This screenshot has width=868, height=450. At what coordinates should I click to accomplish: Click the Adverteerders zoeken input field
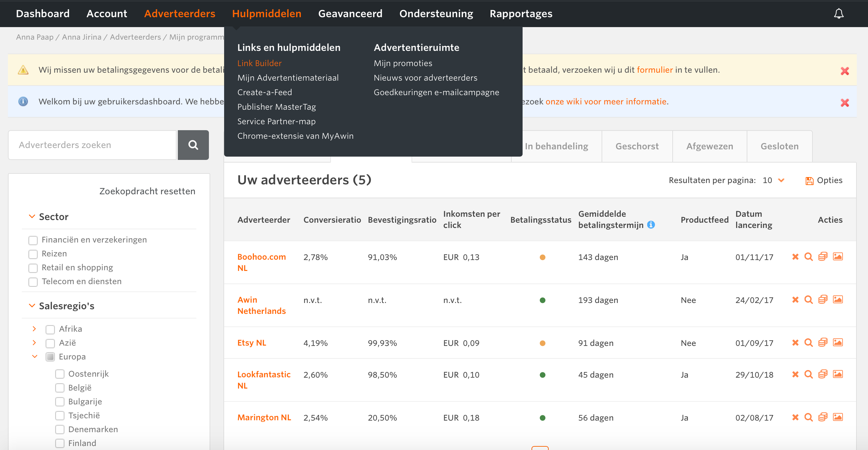click(x=92, y=145)
